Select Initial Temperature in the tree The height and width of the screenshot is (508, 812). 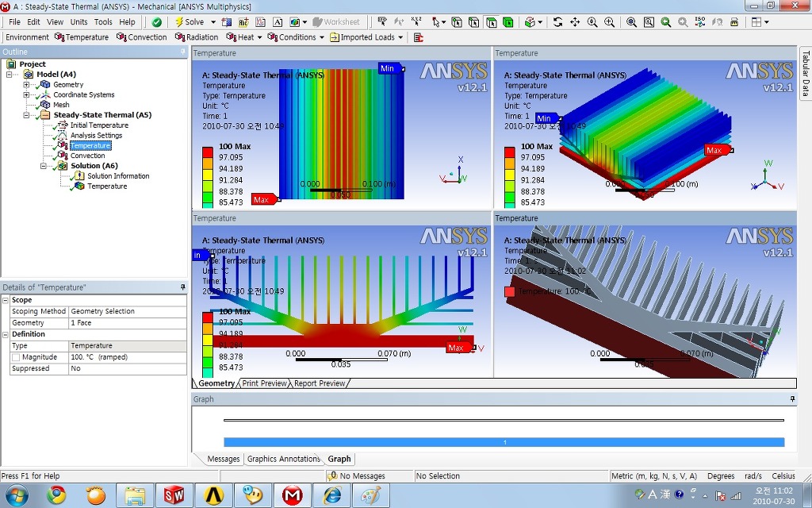(99, 125)
